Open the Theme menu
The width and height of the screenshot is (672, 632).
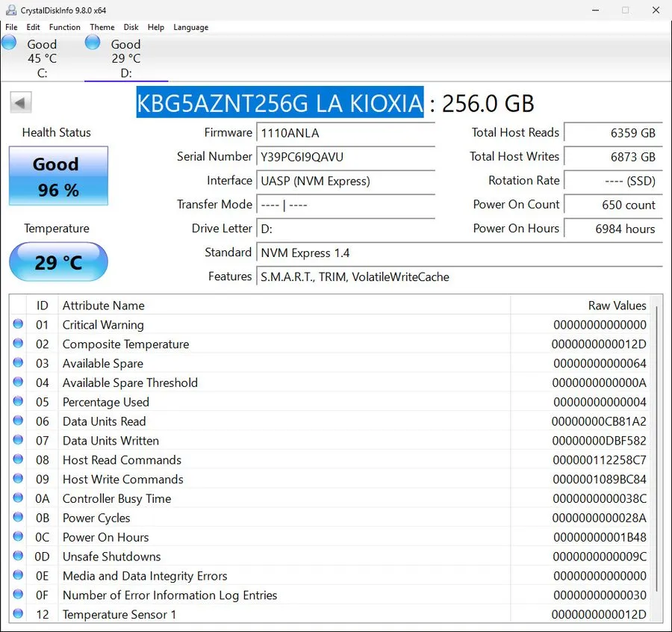click(x=102, y=27)
